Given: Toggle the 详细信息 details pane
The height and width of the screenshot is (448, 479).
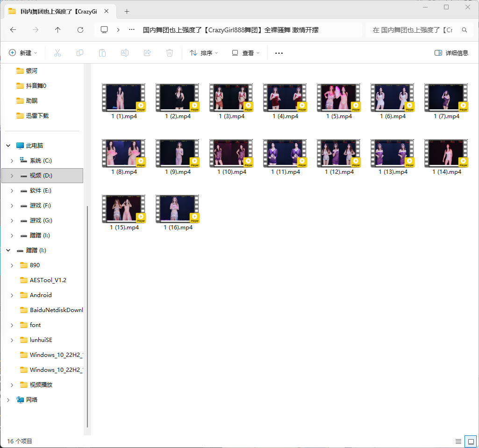Looking at the screenshot, I should click(451, 53).
